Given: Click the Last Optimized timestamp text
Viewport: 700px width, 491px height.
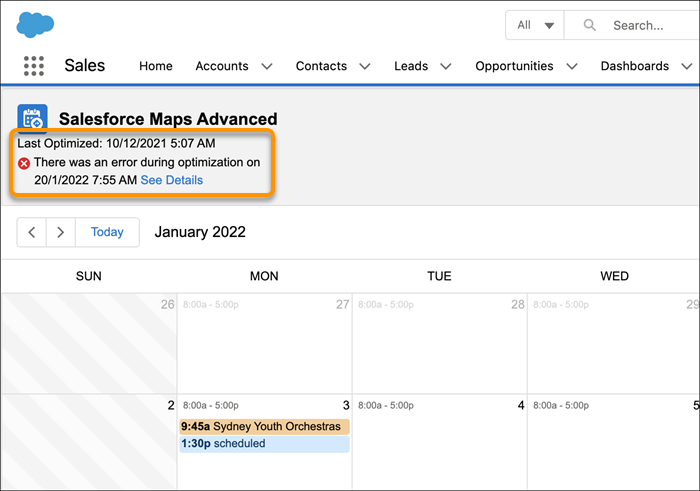Looking at the screenshot, I should click(116, 143).
